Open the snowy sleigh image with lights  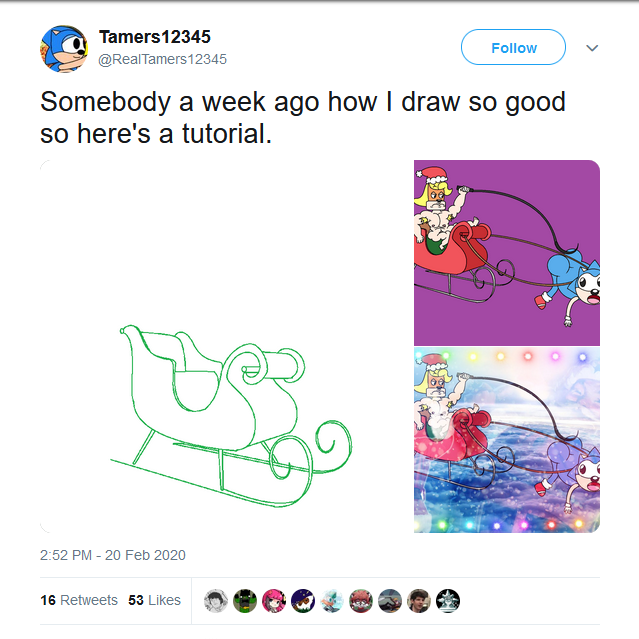point(507,440)
